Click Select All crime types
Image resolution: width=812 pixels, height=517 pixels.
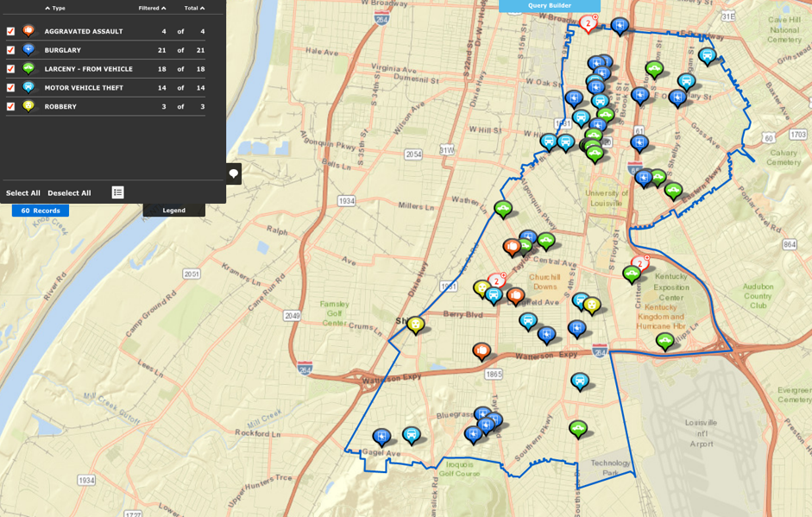23,193
